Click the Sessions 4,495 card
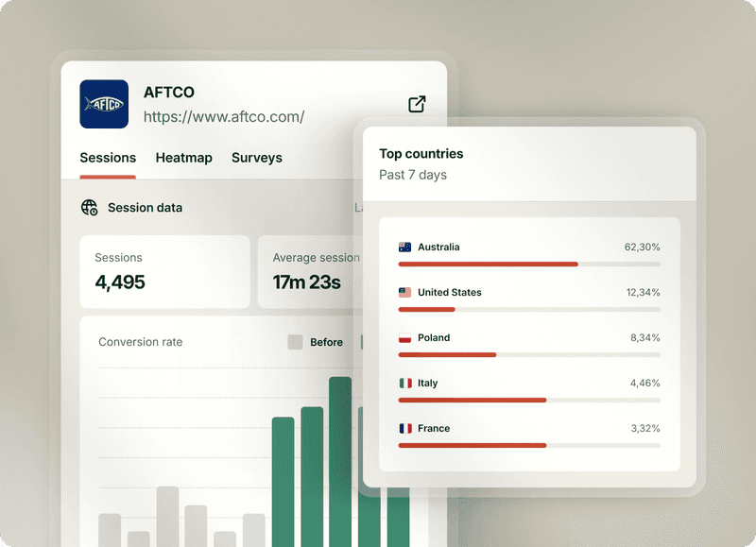The image size is (756, 547). (x=164, y=271)
